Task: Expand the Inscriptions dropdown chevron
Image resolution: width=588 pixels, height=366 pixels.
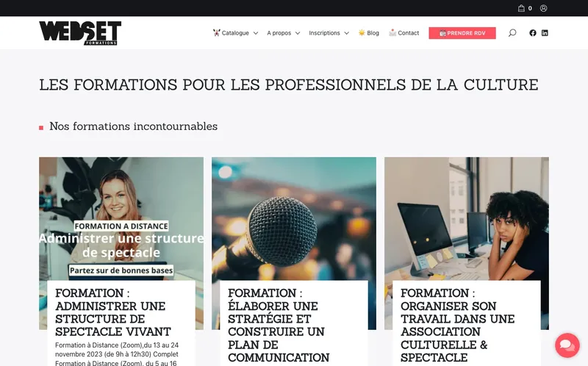Action: pyautogui.click(x=346, y=33)
